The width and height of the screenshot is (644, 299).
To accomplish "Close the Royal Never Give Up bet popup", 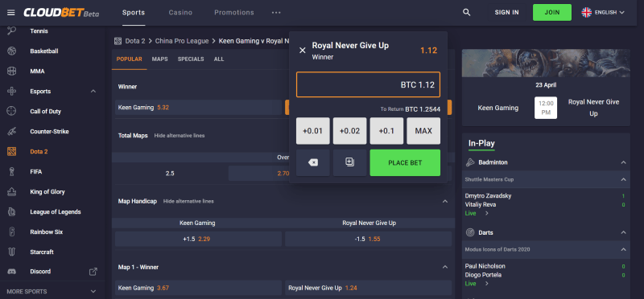I will click(303, 51).
